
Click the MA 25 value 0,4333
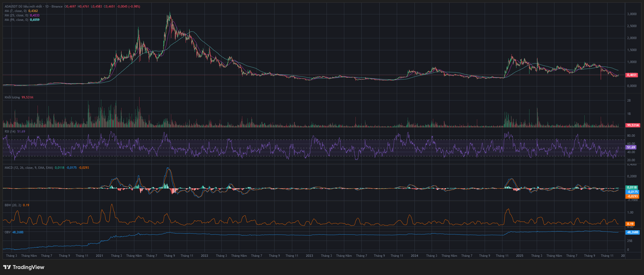click(35, 15)
